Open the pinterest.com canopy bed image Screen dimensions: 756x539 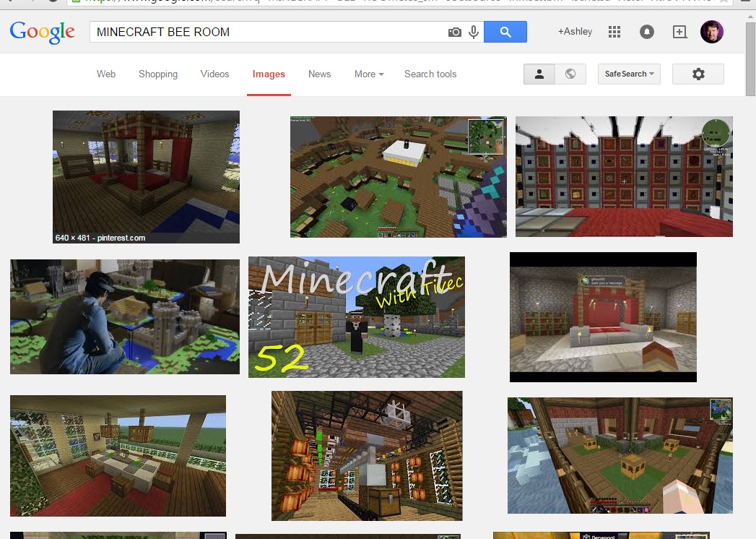146,176
